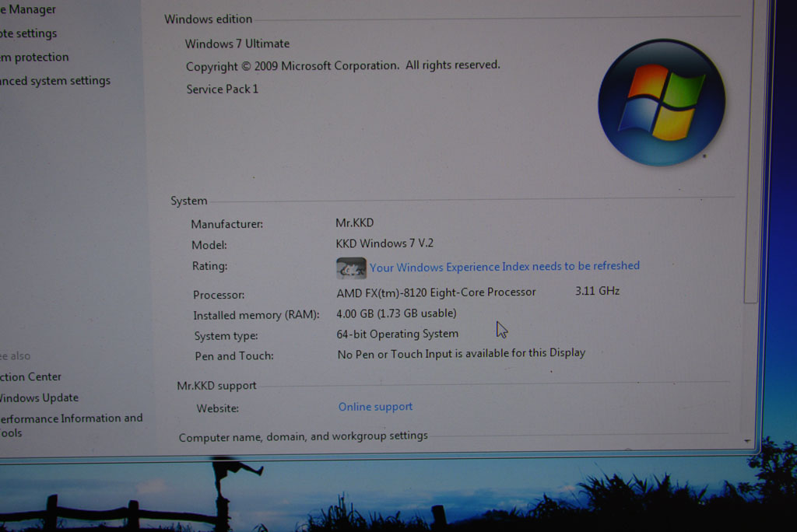This screenshot has width=797, height=532.
Task: Open Action Center from See also
Action: (x=30, y=376)
